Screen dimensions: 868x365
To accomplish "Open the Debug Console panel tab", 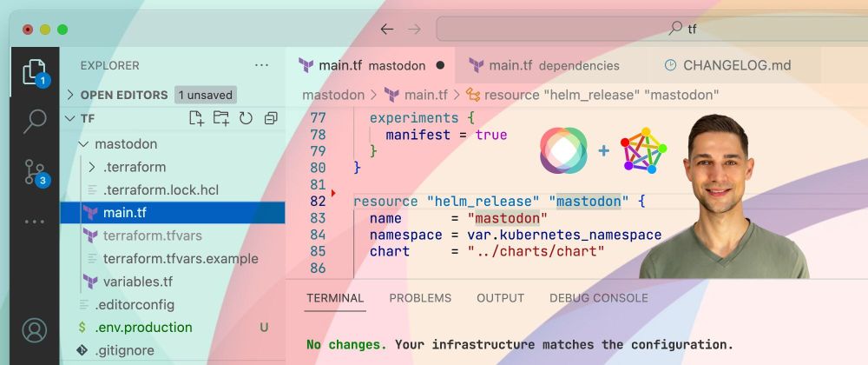I will click(x=598, y=298).
